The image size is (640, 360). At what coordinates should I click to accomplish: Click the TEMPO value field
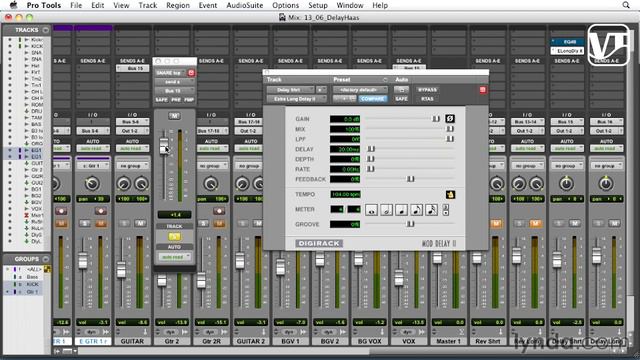click(345, 195)
